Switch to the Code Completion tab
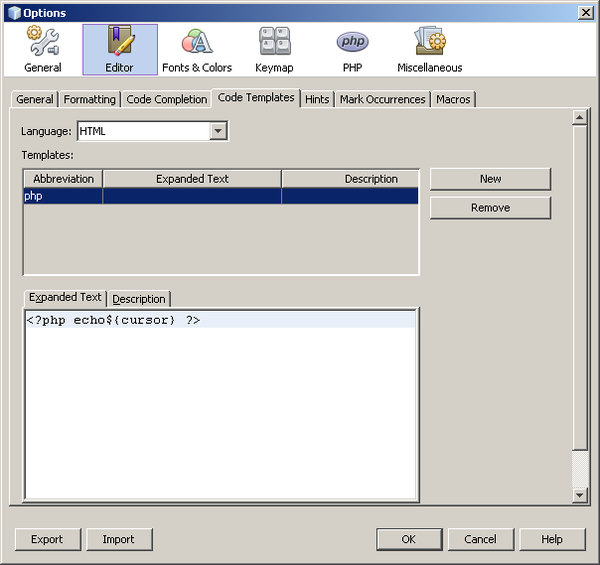Viewport: 600px width, 565px height. 167,99
